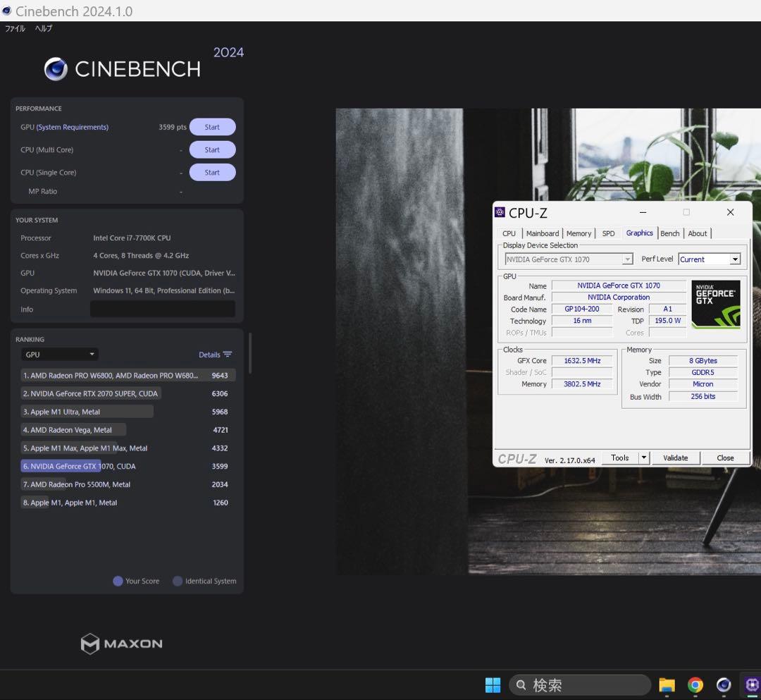This screenshot has width=761, height=700.
Task: Click the Maxon logo at bottom
Action: point(121,644)
